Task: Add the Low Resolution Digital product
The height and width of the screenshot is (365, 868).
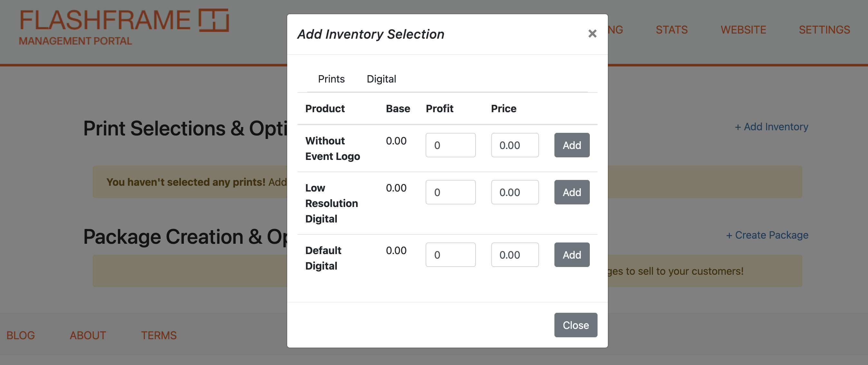Action: coord(571,192)
